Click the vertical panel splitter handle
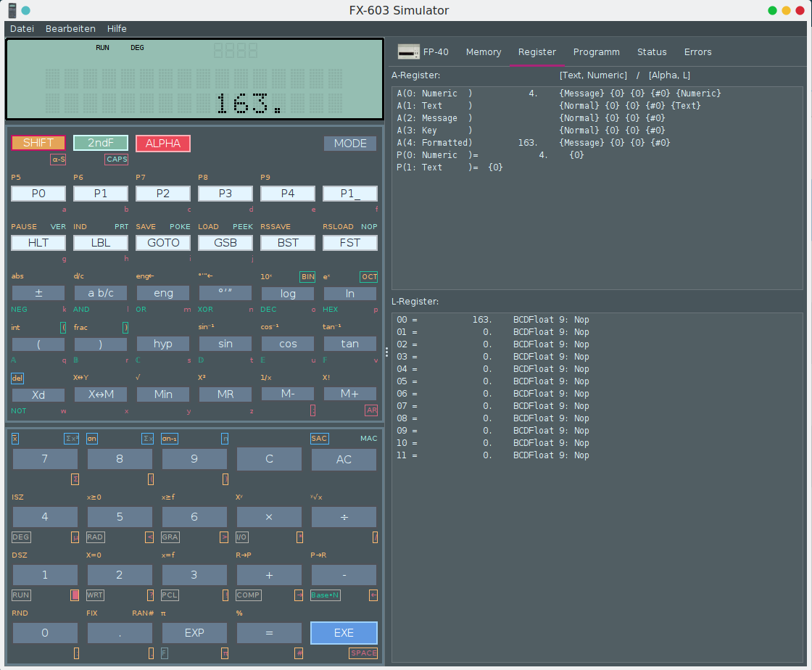Viewport: 812px width, 670px height. point(386,352)
